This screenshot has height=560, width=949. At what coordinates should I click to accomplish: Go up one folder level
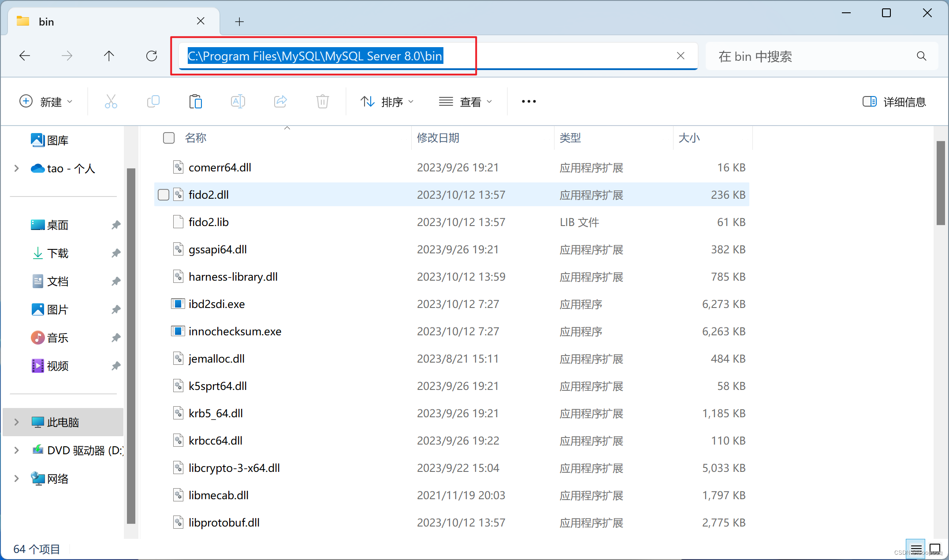109,56
